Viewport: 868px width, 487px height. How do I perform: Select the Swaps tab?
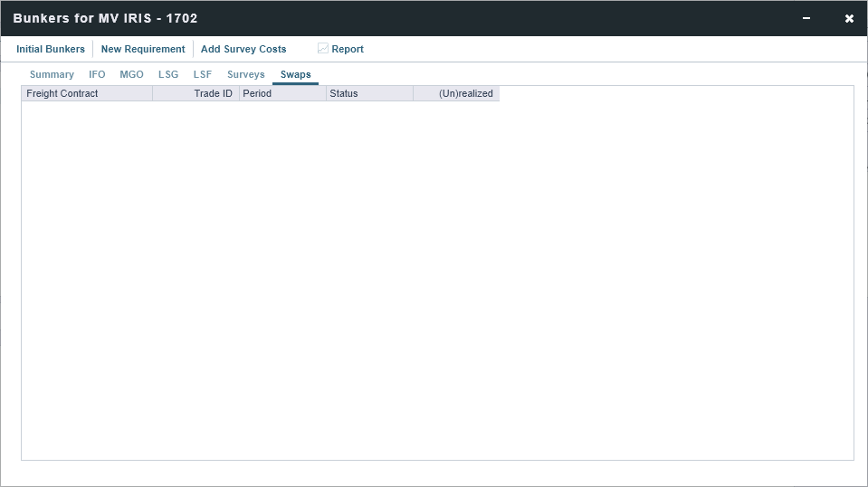click(x=295, y=74)
